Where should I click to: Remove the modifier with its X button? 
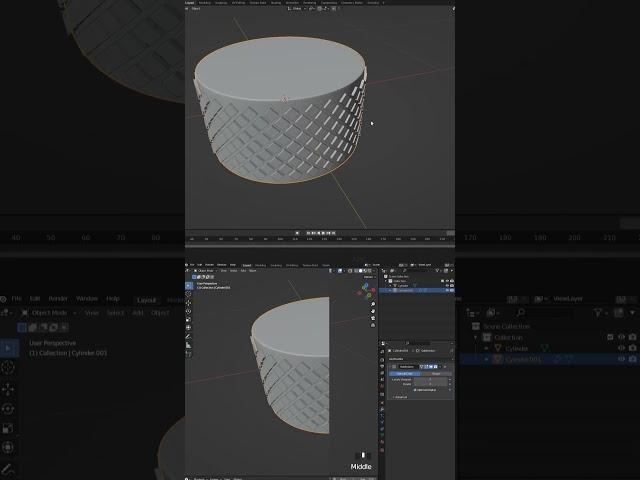tap(445, 367)
